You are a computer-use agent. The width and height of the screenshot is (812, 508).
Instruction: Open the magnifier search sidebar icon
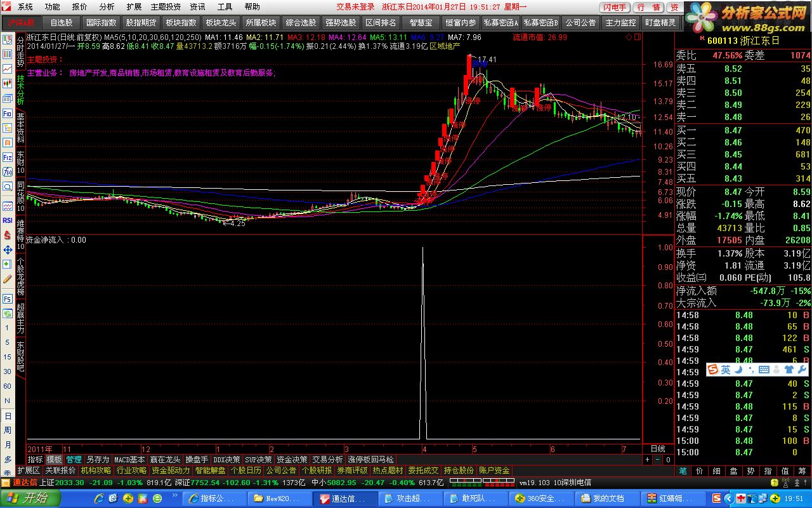point(8,186)
